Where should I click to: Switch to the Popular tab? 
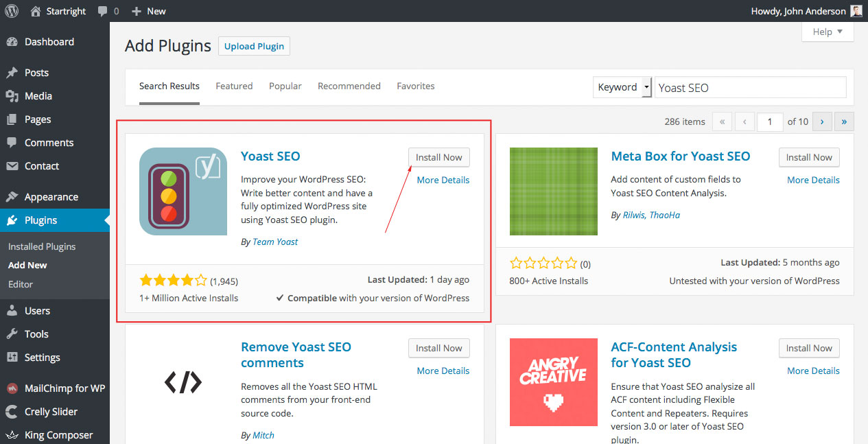(x=285, y=86)
